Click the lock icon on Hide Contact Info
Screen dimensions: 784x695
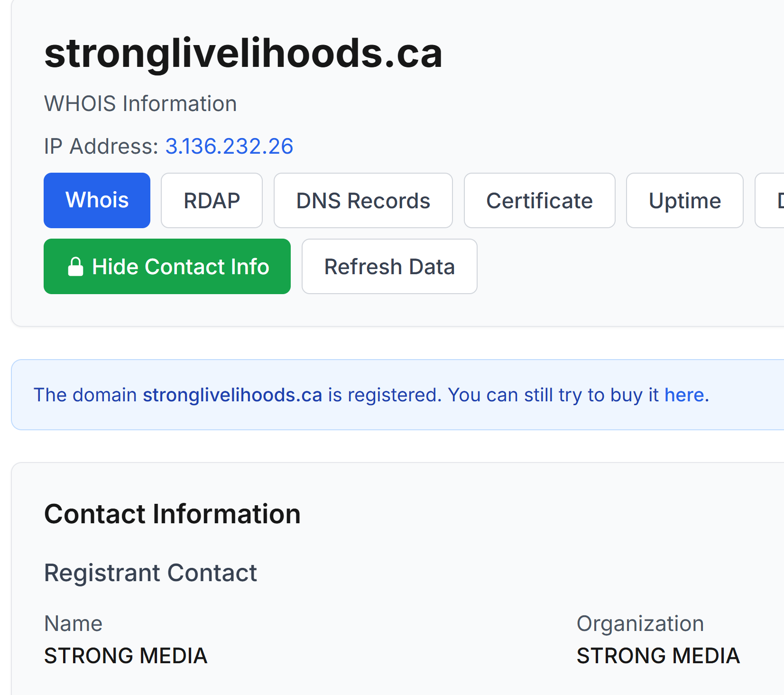(x=75, y=267)
